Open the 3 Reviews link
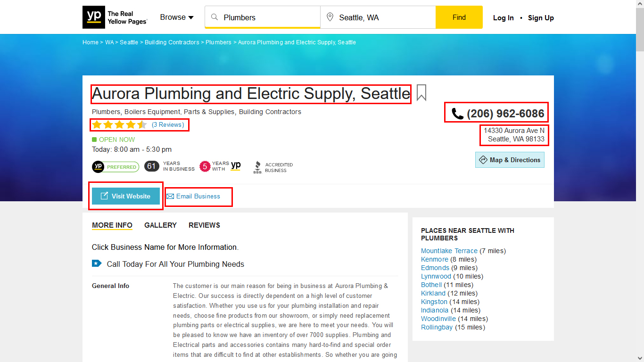The height and width of the screenshot is (362, 644). 168,125
